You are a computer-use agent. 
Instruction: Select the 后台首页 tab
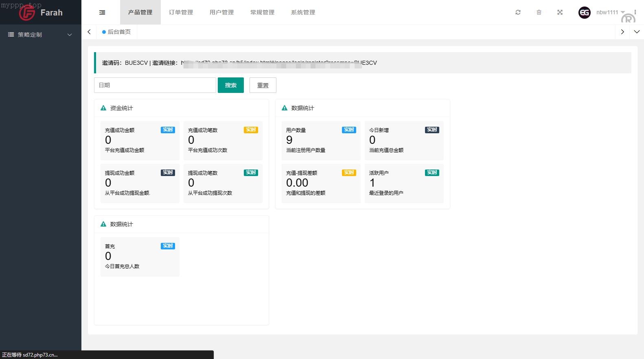click(117, 32)
